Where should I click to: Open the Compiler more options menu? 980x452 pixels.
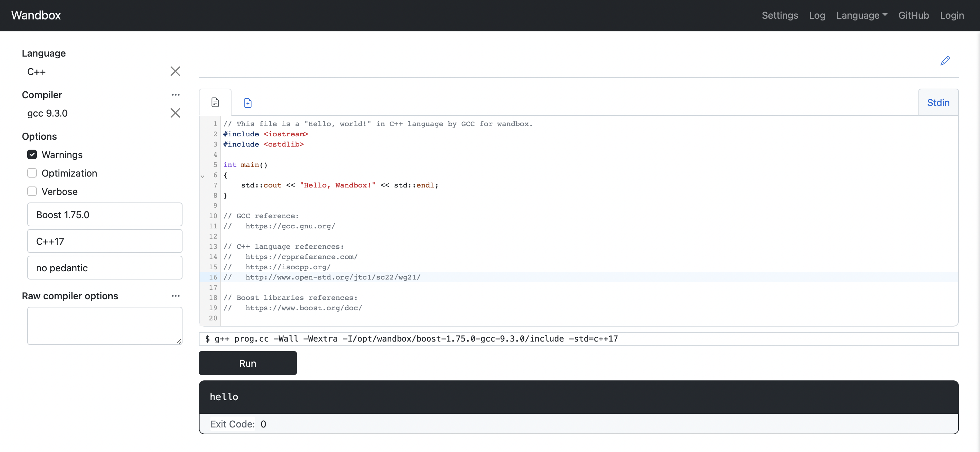pos(175,95)
